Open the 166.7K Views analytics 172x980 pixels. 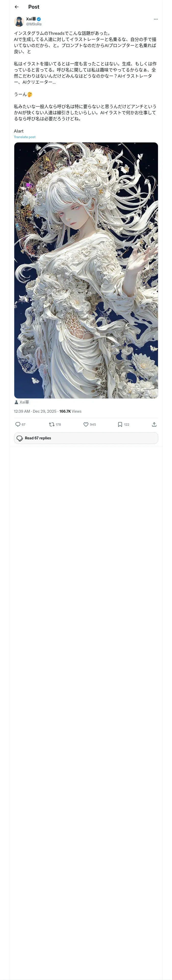tap(71, 411)
